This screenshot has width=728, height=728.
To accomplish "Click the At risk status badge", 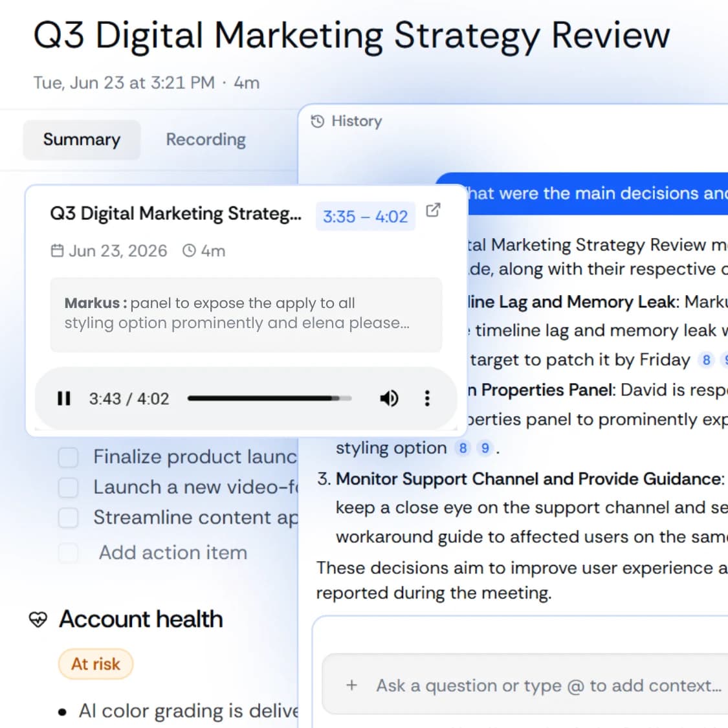I will point(96,664).
